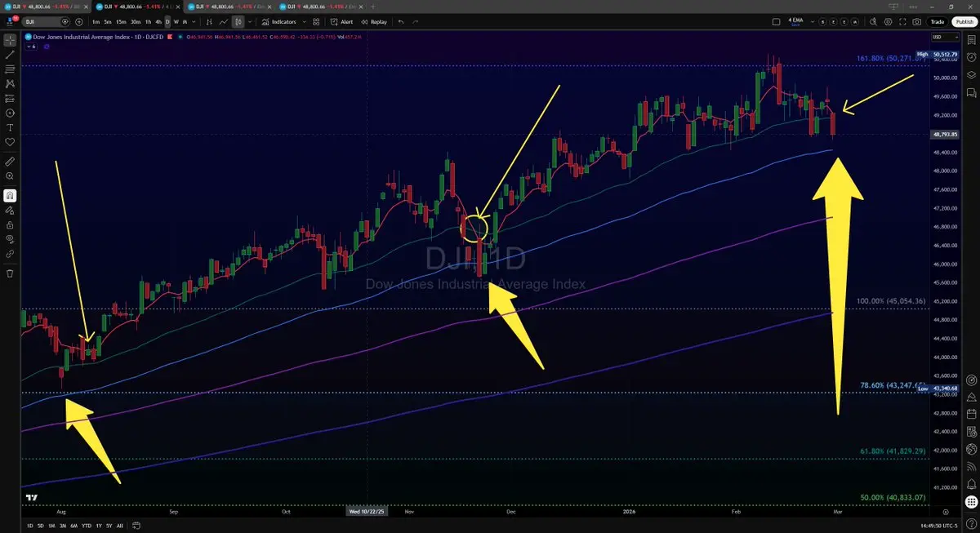Click the Zoom In magnifier tool

tap(10, 176)
